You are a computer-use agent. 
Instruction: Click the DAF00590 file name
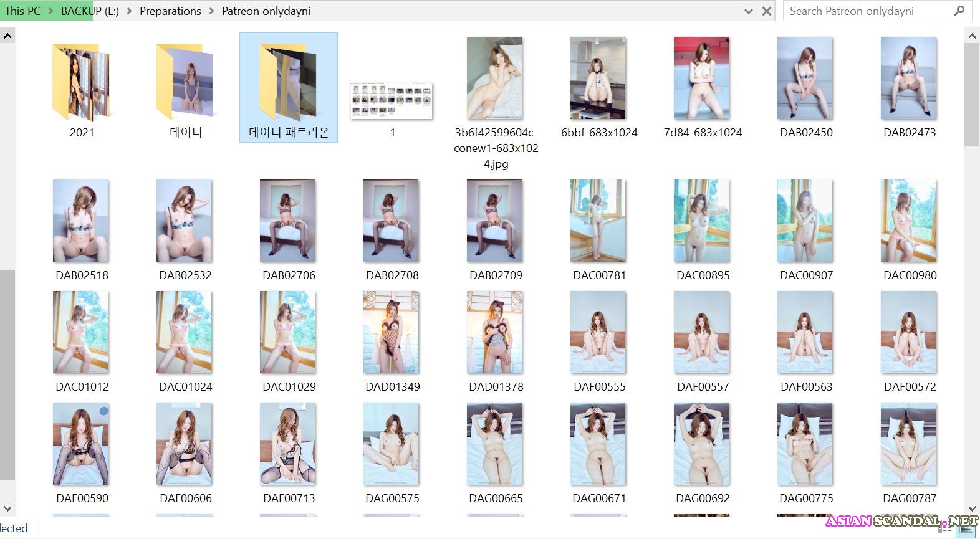point(82,498)
